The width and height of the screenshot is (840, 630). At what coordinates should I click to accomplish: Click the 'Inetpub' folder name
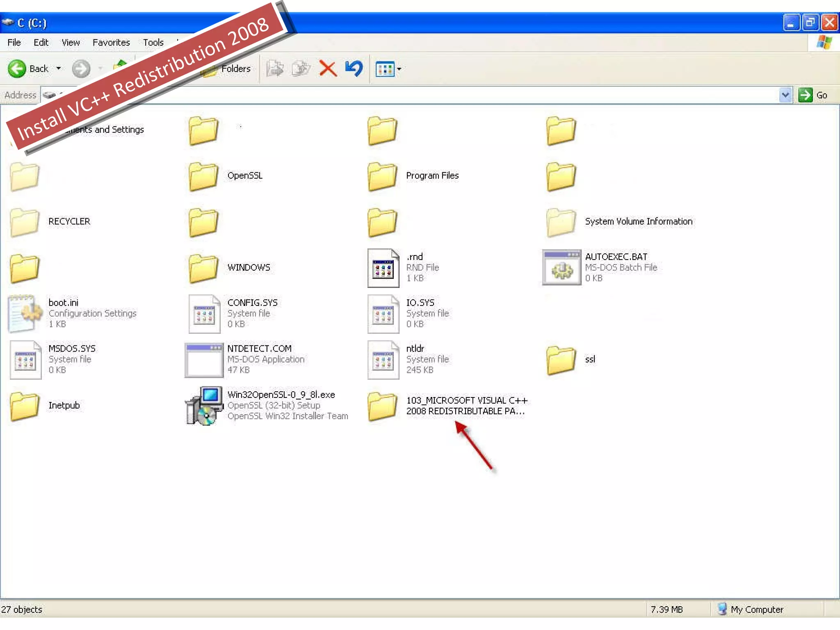(64, 405)
